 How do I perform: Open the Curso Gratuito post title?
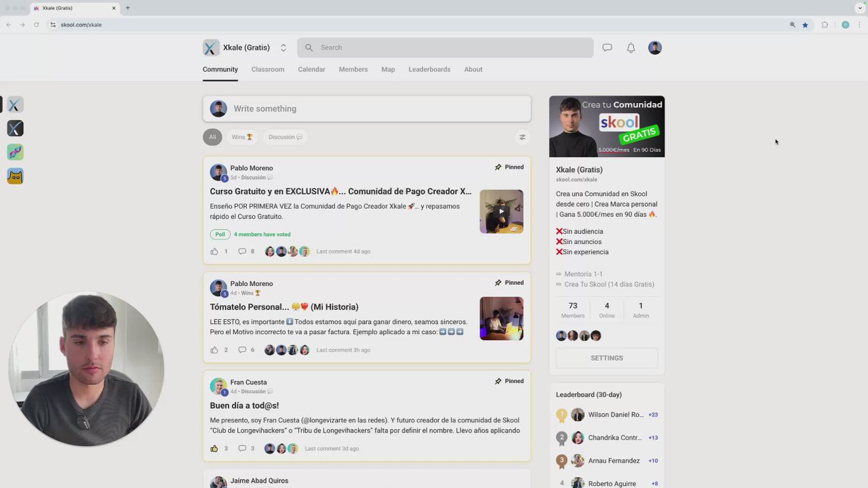click(x=340, y=191)
